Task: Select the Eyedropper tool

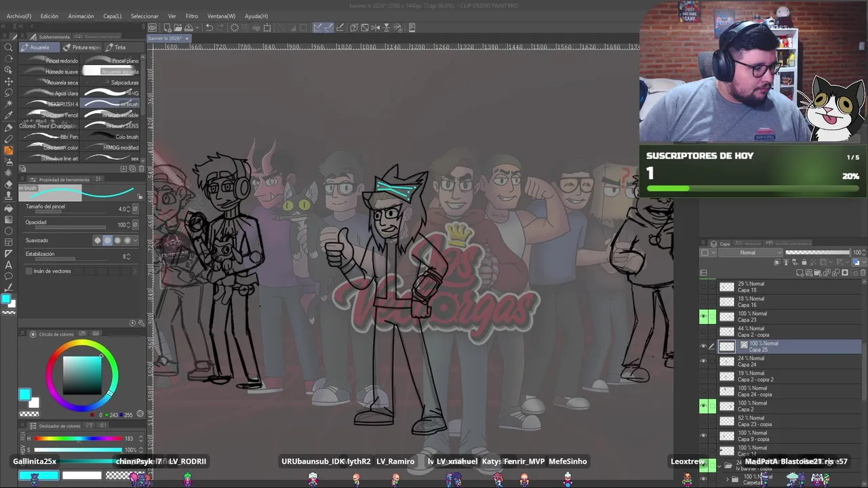Action: click(9, 116)
